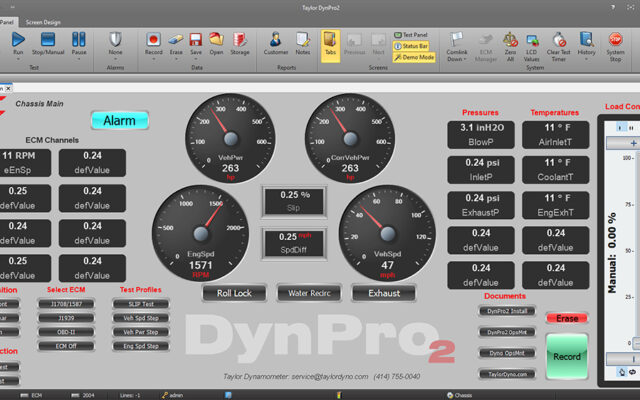Open the Save dropdown menu
The image size is (640, 400).
pyautogui.click(x=195, y=57)
